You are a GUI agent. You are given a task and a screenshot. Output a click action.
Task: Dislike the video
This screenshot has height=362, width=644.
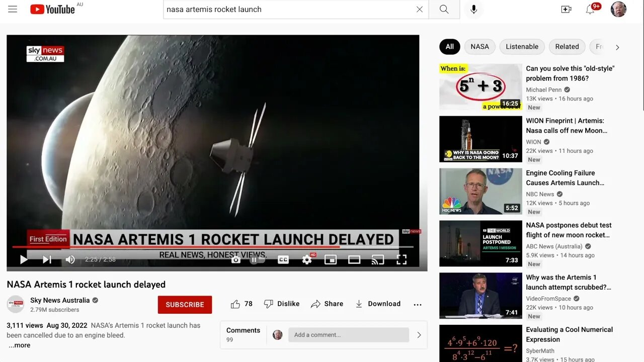tap(282, 304)
